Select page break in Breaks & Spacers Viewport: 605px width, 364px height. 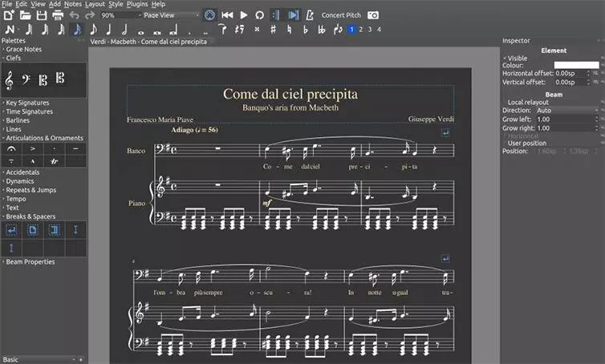click(33, 230)
